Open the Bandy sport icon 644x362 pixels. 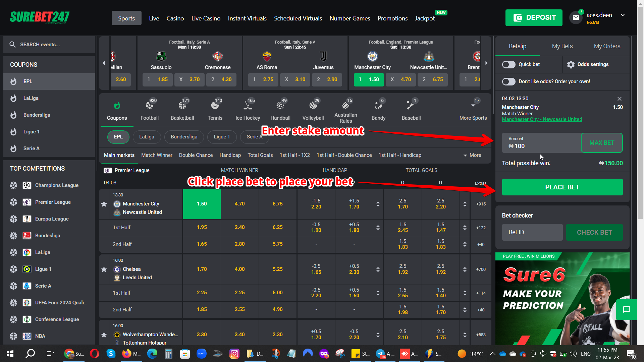(x=378, y=106)
